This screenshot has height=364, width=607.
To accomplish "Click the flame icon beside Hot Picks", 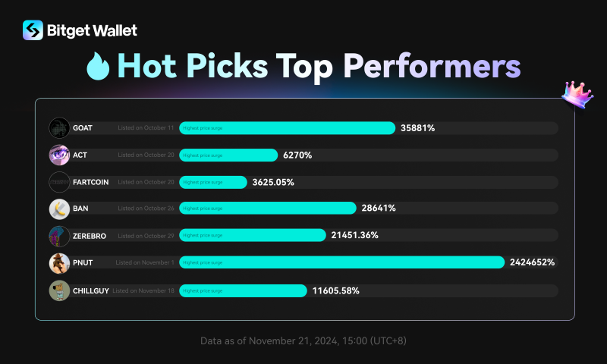I will [99, 67].
